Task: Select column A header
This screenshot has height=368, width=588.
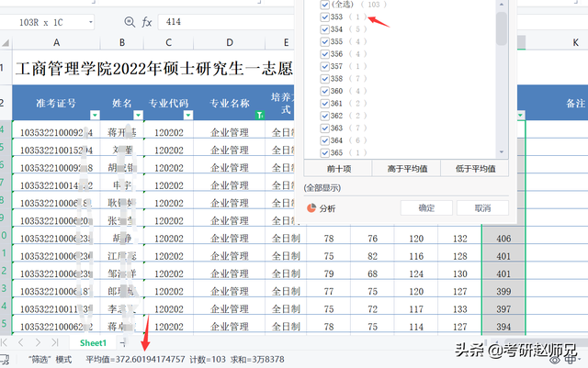Action: 56,43
